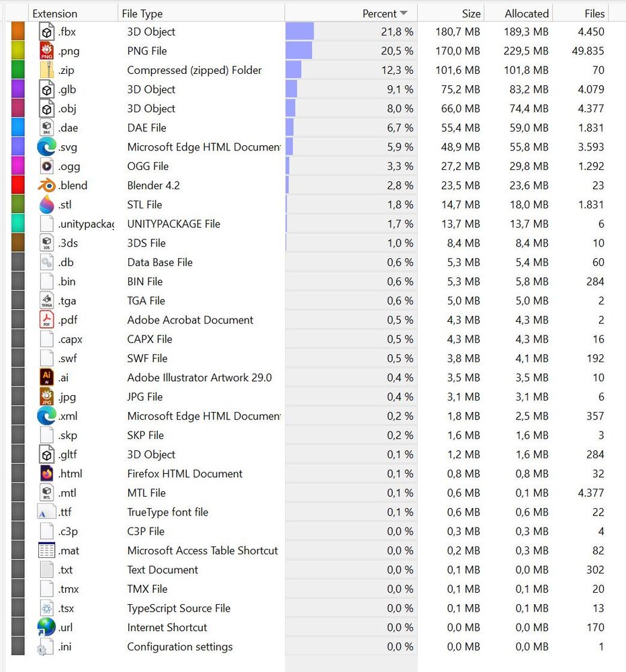Click the .db database file icon
The height and width of the screenshot is (672, 626).
click(47, 262)
